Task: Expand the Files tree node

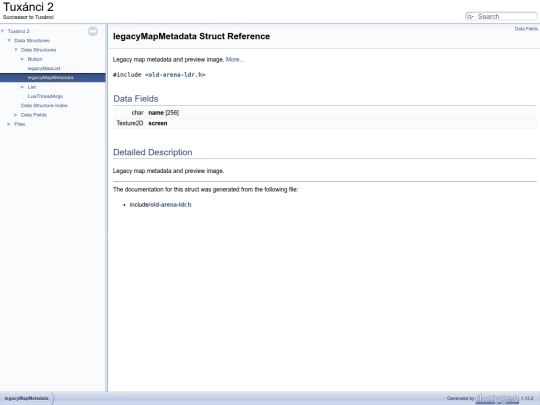Action: click(x=9, y=124)
